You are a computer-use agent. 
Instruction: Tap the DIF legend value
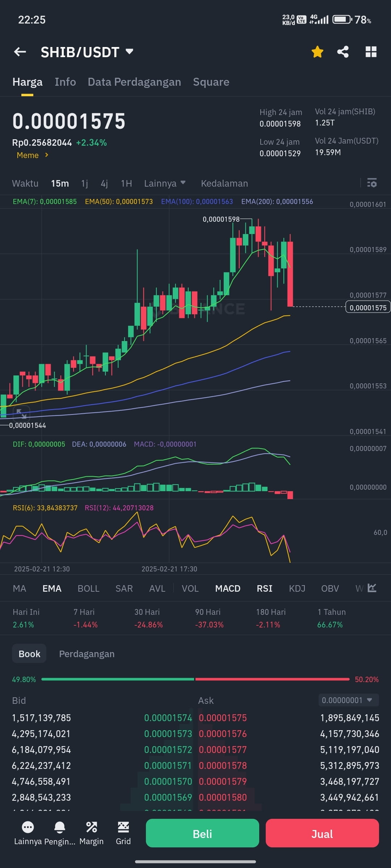(39, 444)
